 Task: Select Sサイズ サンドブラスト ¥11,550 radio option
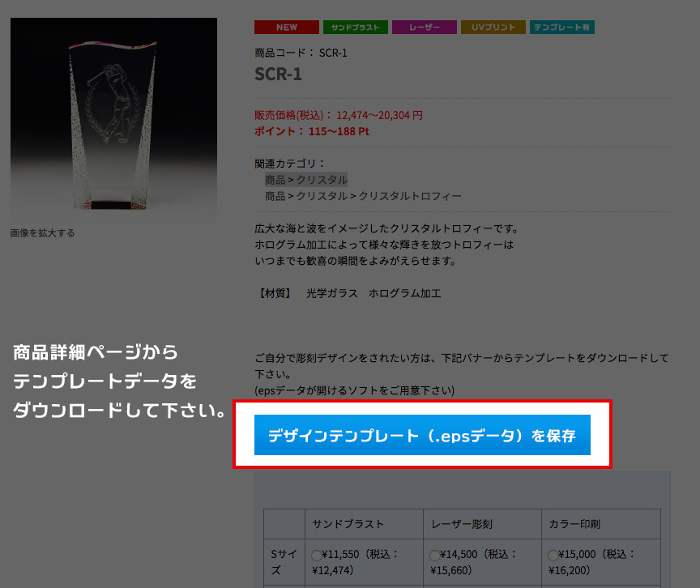[317, 555]
